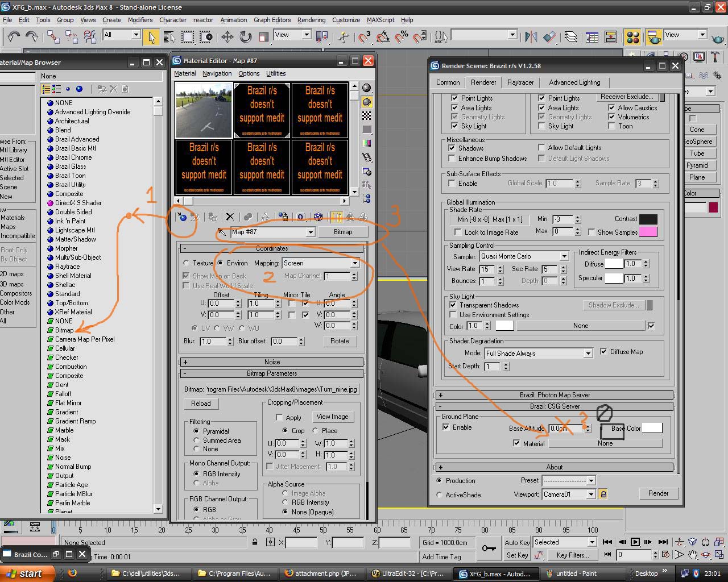Click the Reset Map (X) icon
Screen dimensions: 728x582
(x=230, y=217)
